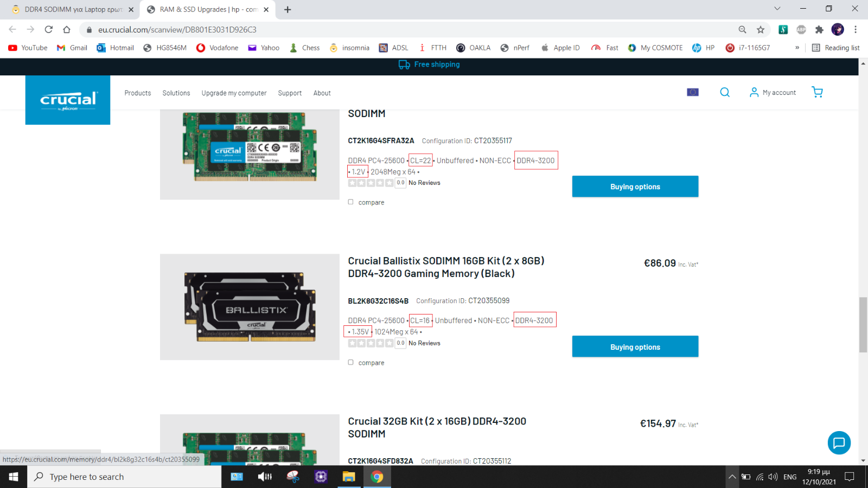Viewport: 868px width, 488px height.
Task: Click the site search magnifier icon
Action: [x=725, y=92]
